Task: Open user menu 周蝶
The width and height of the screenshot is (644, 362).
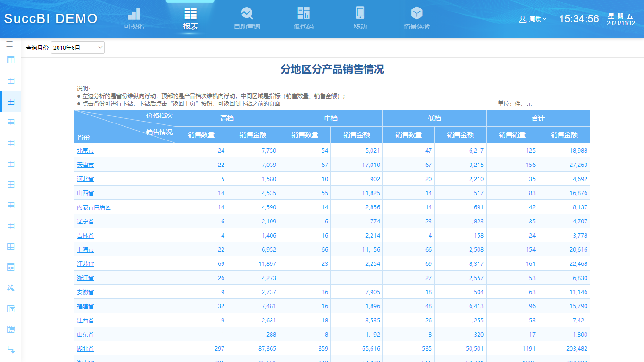Action: [x=533, y=19]
